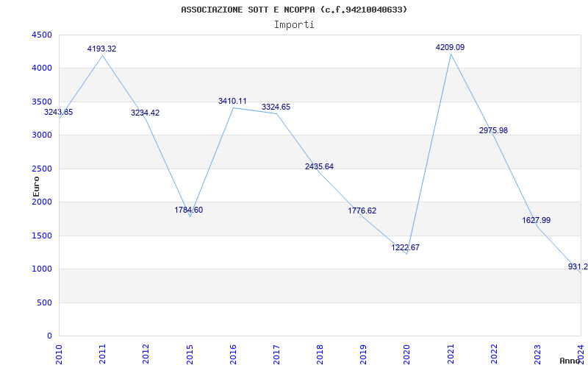The height and width of the screenshot is (368, 588).
Task: Click the 2435.64 data label
Action: point(319,166)
